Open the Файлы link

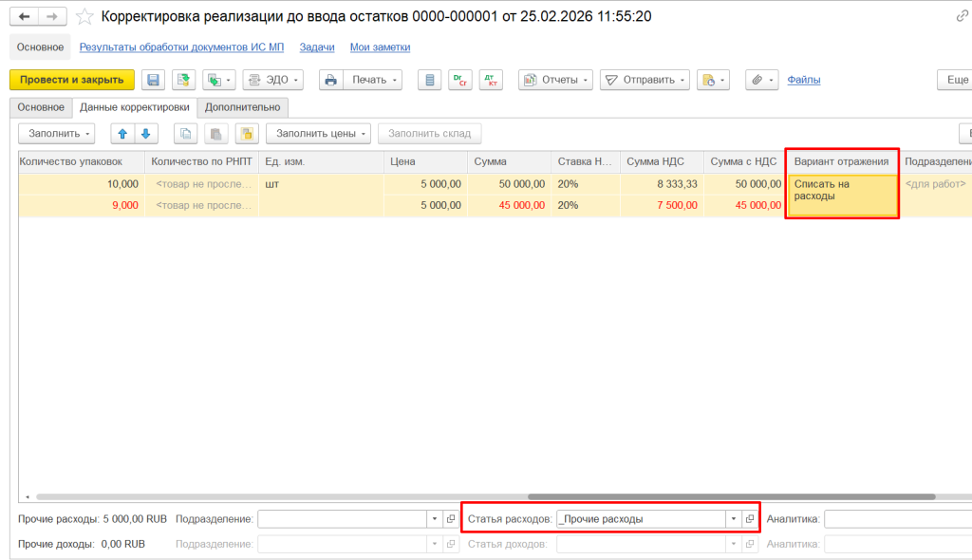[803, 80]
